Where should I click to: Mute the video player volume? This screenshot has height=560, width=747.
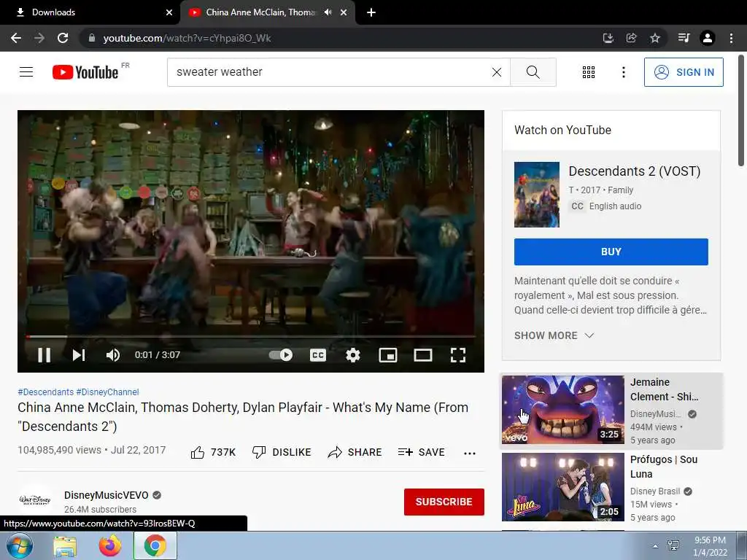click(x=113, y=355)
